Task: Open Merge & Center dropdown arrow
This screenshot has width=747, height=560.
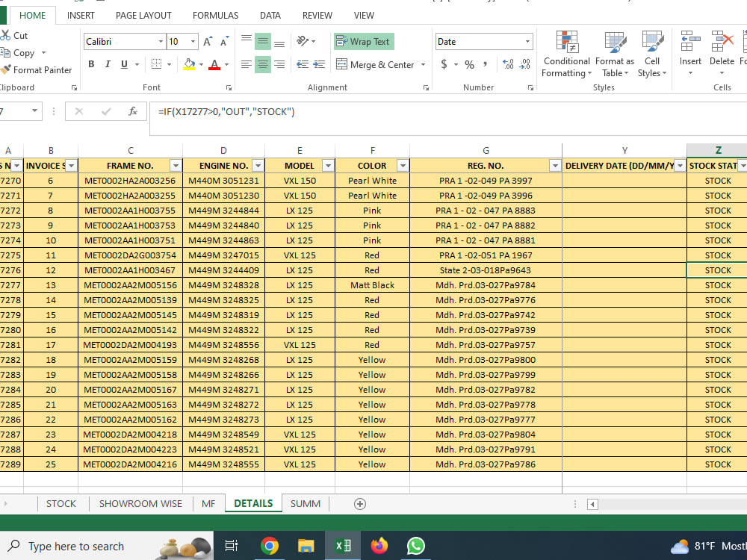Action: tap(423, 64)
